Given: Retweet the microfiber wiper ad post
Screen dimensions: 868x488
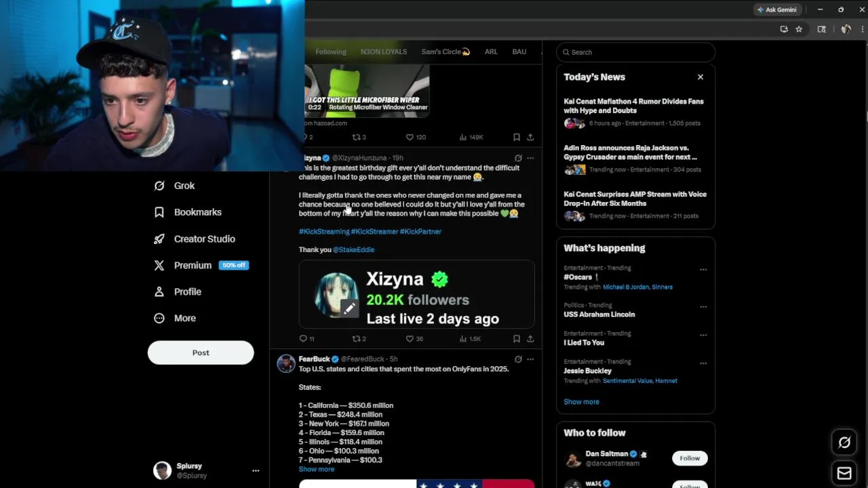Looking at the screenshot, I should coord(359,137).
